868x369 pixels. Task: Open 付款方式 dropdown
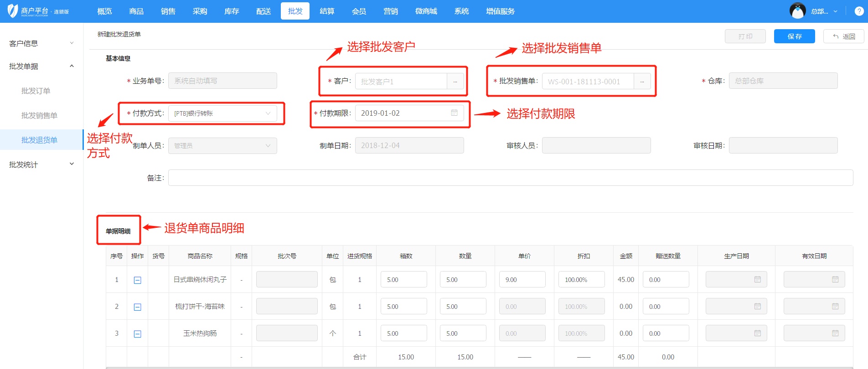click(x=222, y=113)
